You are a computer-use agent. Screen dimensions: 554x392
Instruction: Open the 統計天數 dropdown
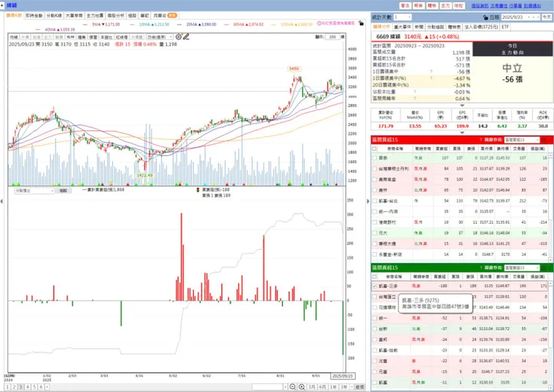(403, 17)
